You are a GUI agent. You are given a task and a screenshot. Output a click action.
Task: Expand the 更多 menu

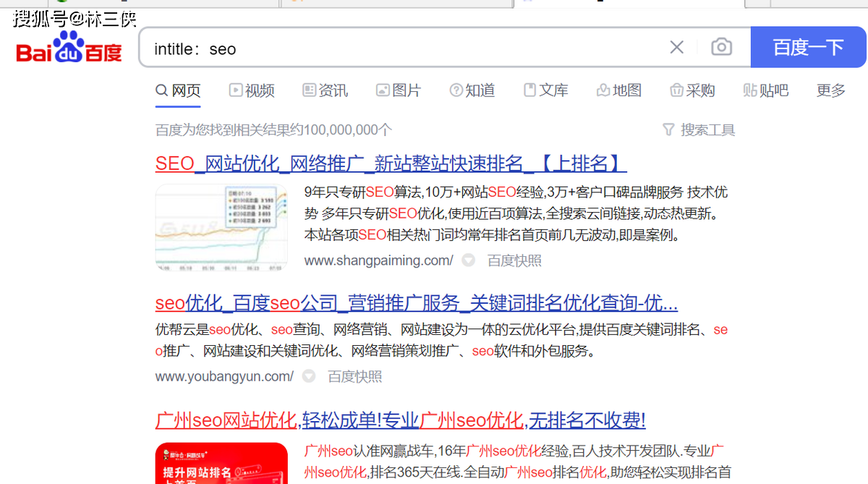coord(830,90)
